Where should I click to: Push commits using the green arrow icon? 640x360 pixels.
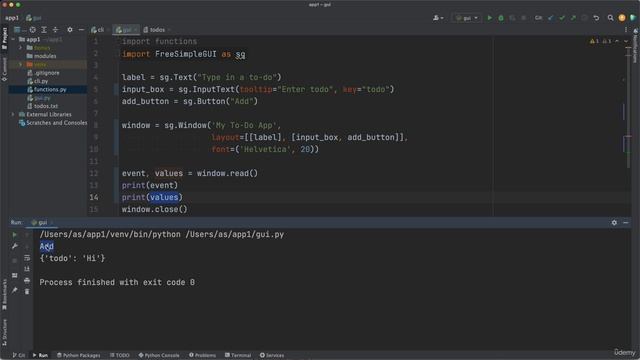[x=573, y=18]
